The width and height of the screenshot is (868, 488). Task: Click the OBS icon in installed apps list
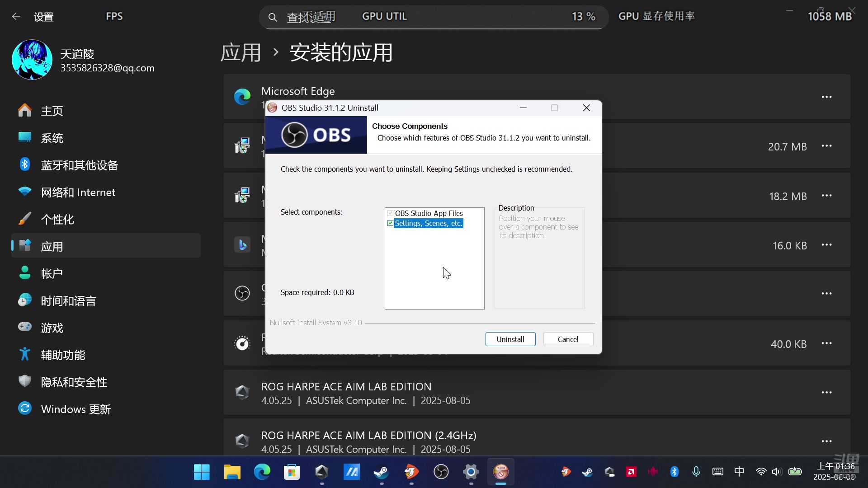pyautogui.click(x=242, y=293)
